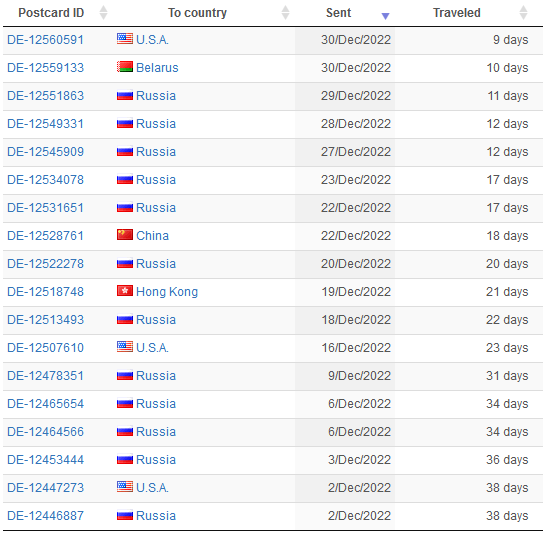Click the Hong Kong flag icon
Image resolution: width=543 pixels, height=533 pixels.
click(125, 291)
